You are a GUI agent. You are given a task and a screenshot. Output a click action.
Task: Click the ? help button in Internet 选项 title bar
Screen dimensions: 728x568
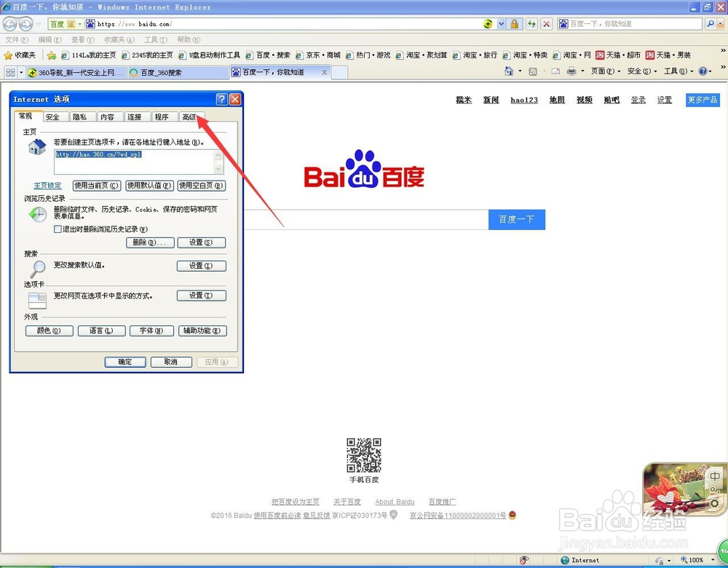(221, 99)
